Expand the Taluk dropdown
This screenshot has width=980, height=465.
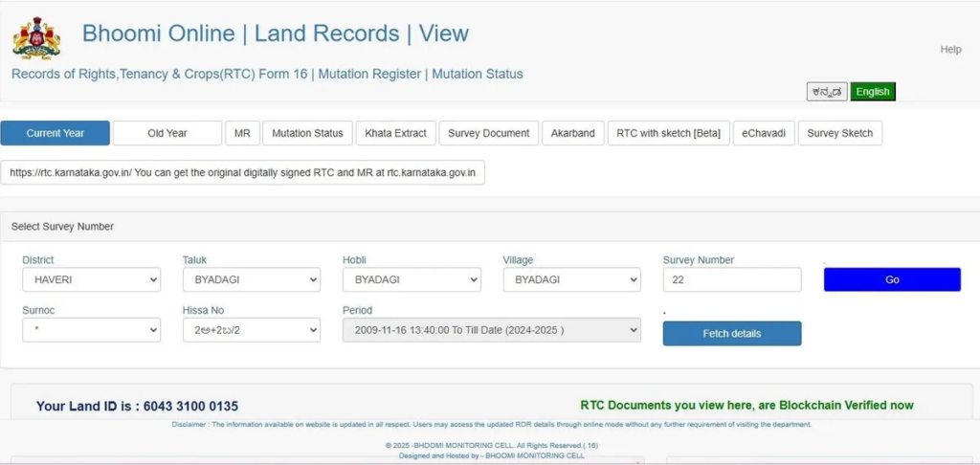click(252, 280)
